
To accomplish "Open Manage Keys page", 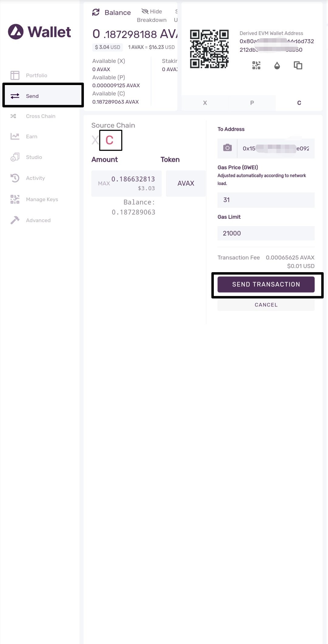I will pos(42,199).
